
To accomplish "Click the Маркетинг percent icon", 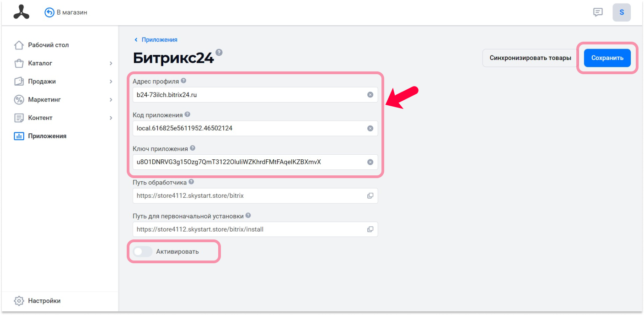I will tap(19, 99).
